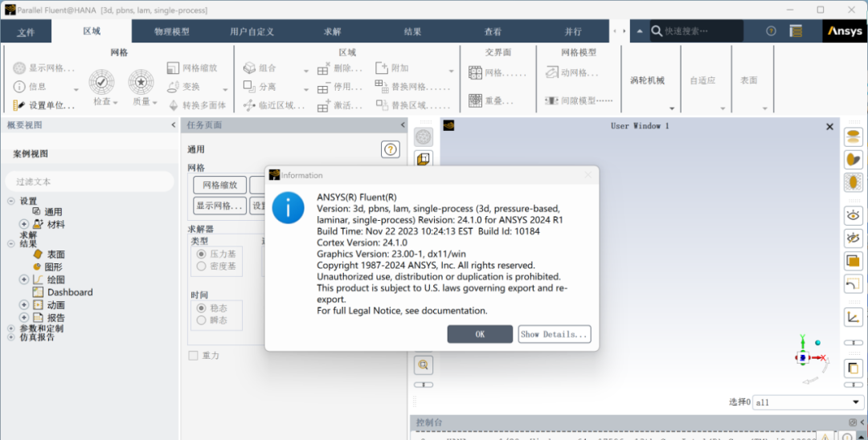Screen dimensions: 868x440
Task: Open the Transform (变换) dropdown arrow
Action: tap(225, 90)
